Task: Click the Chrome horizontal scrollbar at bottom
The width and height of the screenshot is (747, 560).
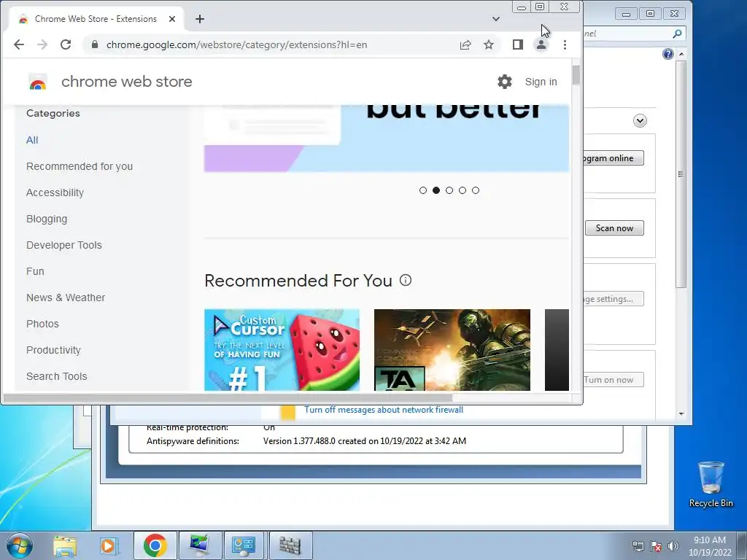Action: coord(228,397)
